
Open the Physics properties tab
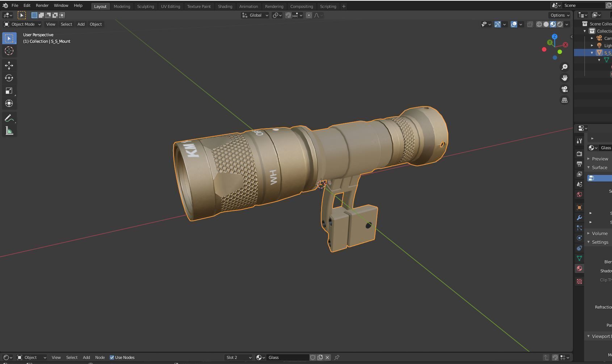pyautogui.click(x=579, y=238)
